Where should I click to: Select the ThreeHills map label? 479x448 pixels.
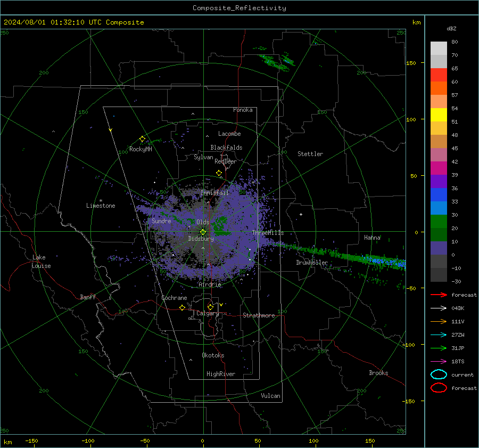point(268,233)
